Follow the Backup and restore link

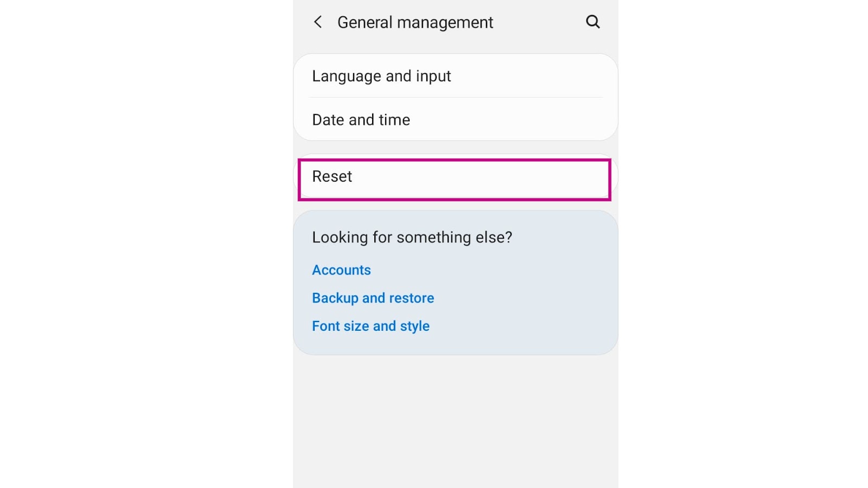[373, 298]
